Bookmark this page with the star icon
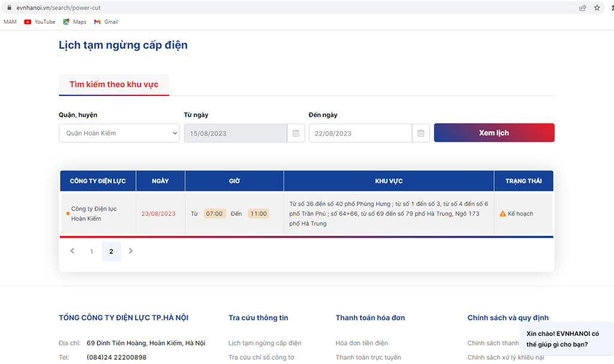 coord(597,8)
